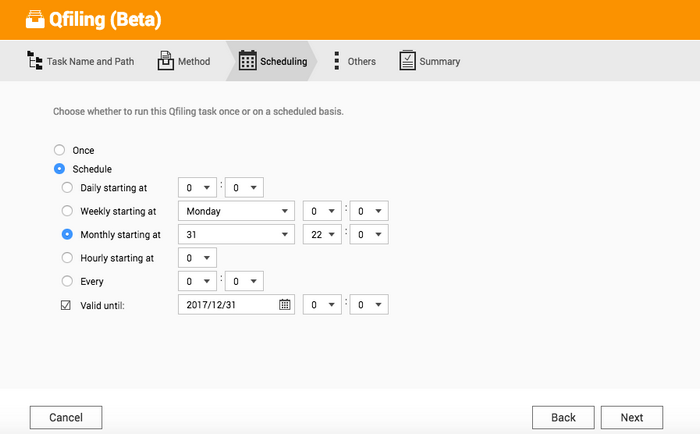Viewport: 700px width, 434px height.
Task: Select Weekly starting at radio button
Action: coord(67,211)
